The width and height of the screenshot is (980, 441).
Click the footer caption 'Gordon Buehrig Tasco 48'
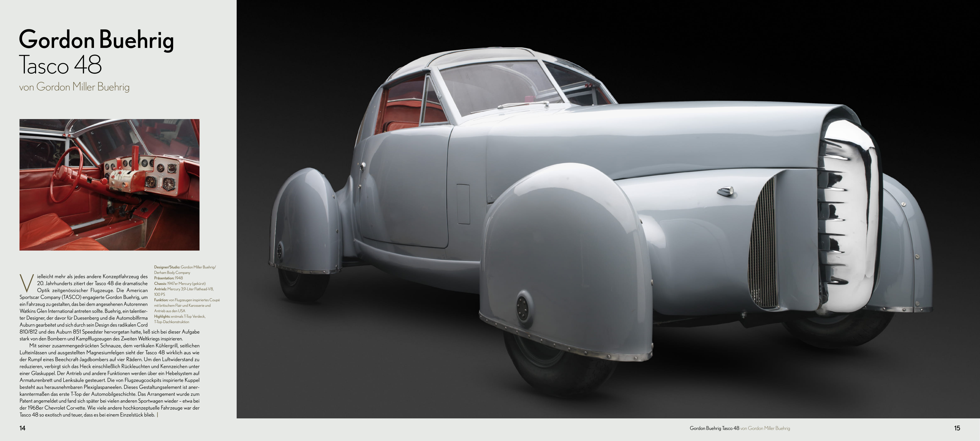(714, 428)
